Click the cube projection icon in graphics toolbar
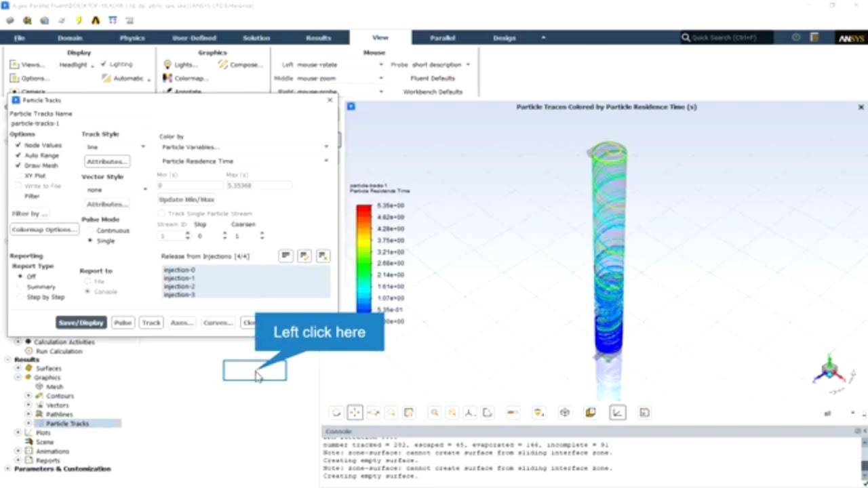 point(564,412)
